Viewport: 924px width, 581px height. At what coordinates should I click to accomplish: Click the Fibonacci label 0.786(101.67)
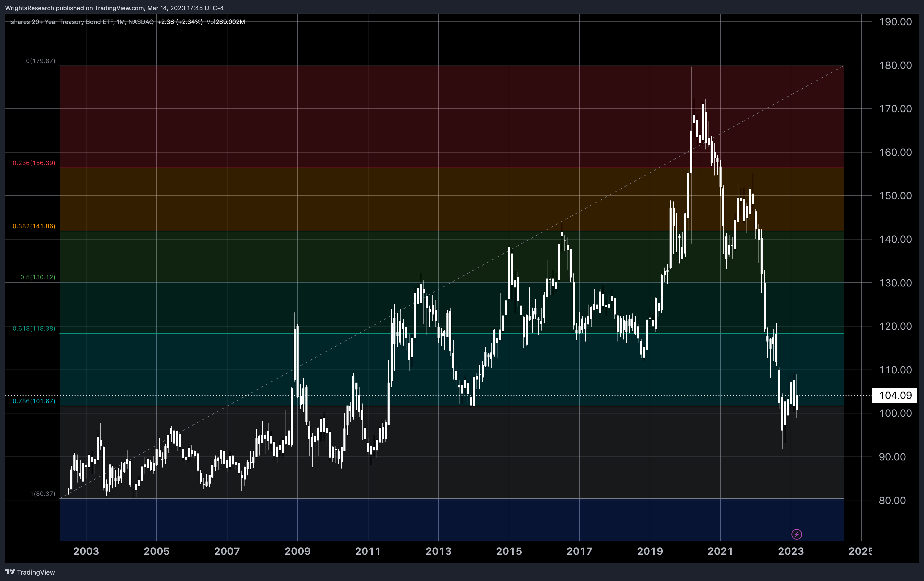[x=34, y=401]
